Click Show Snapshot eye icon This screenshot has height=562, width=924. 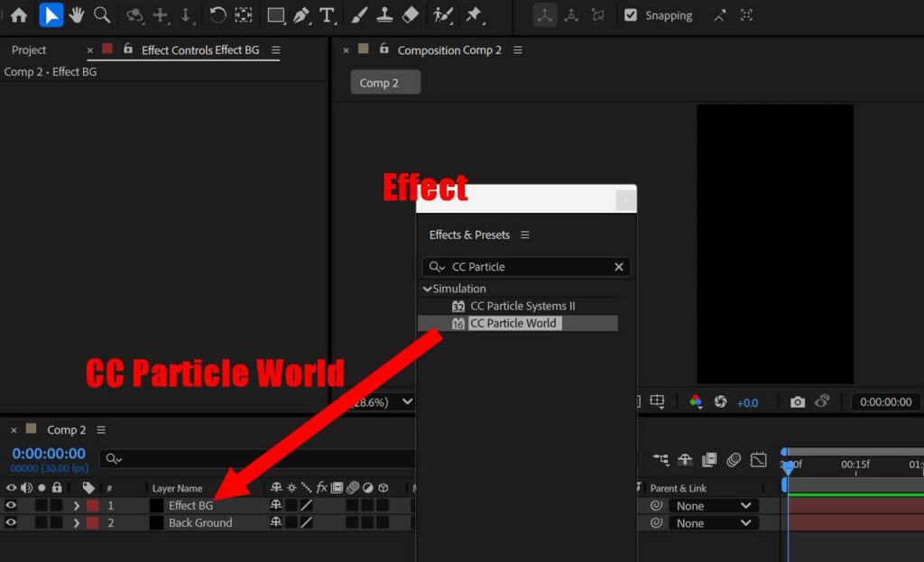[822, 401]
